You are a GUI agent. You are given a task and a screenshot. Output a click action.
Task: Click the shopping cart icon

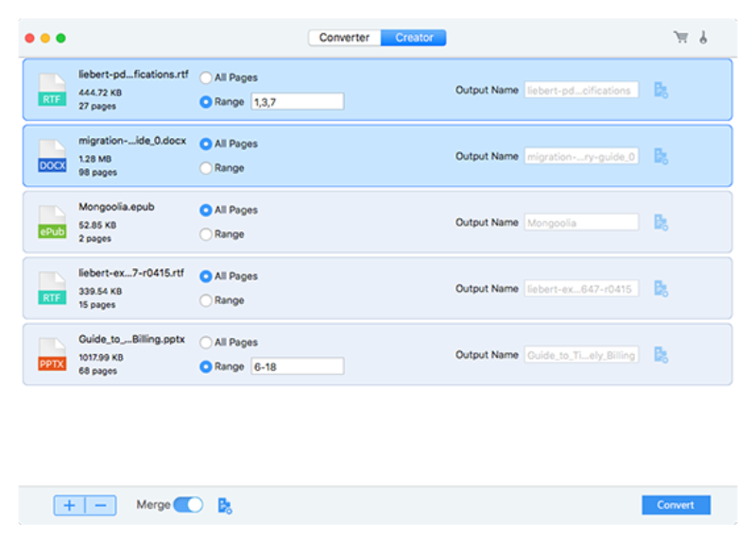click(679, 38)
